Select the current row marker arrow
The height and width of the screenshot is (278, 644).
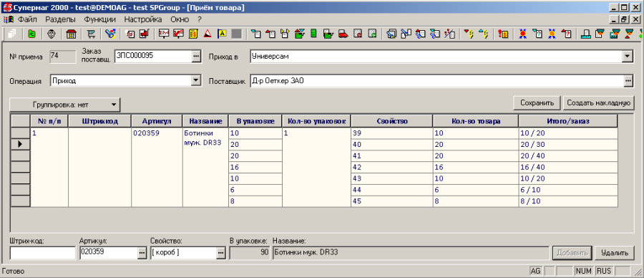(20, 144)
